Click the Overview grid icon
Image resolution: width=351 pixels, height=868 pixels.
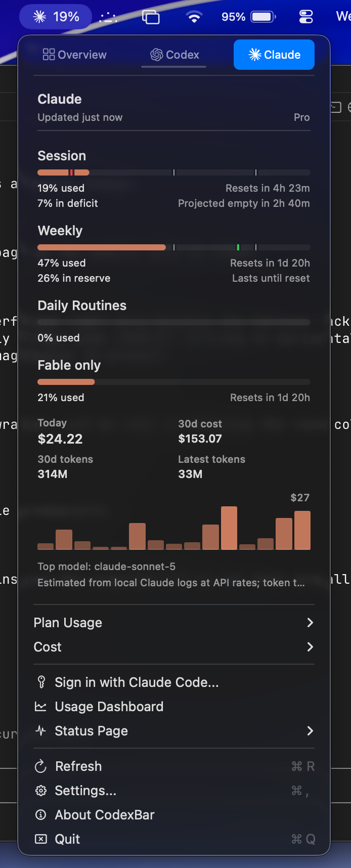(x=49, y=55)
